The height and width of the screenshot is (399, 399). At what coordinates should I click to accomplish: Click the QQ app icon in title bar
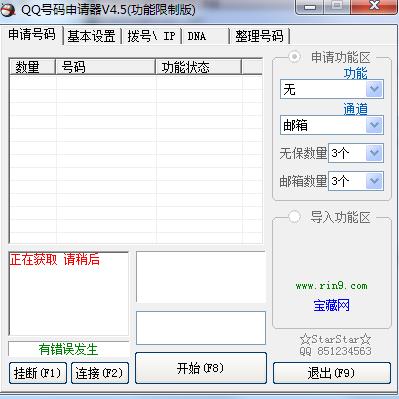click(x=8, y=9)
